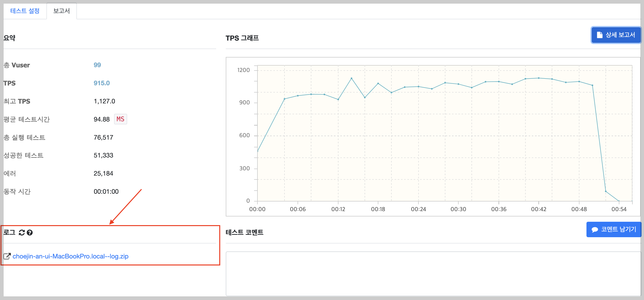This screenshot has width=644, height=300.
Task: Click the 00:24 label on graph x-axis
Action: 418,209
